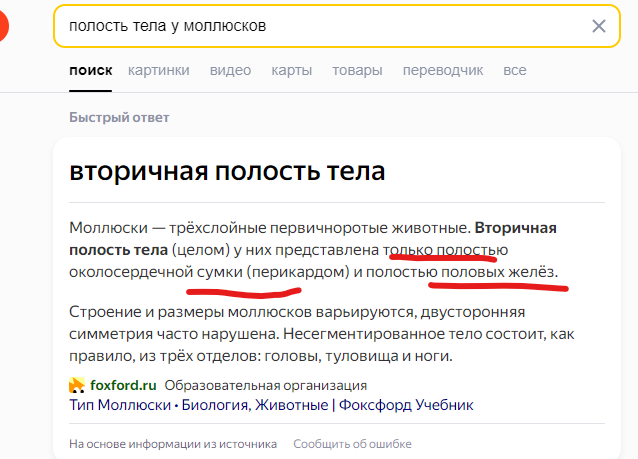The height and width of the screenshot is (459, 638).
Task: Click the «Фоксфорд Учебник» title text
Action: (406, 405)
